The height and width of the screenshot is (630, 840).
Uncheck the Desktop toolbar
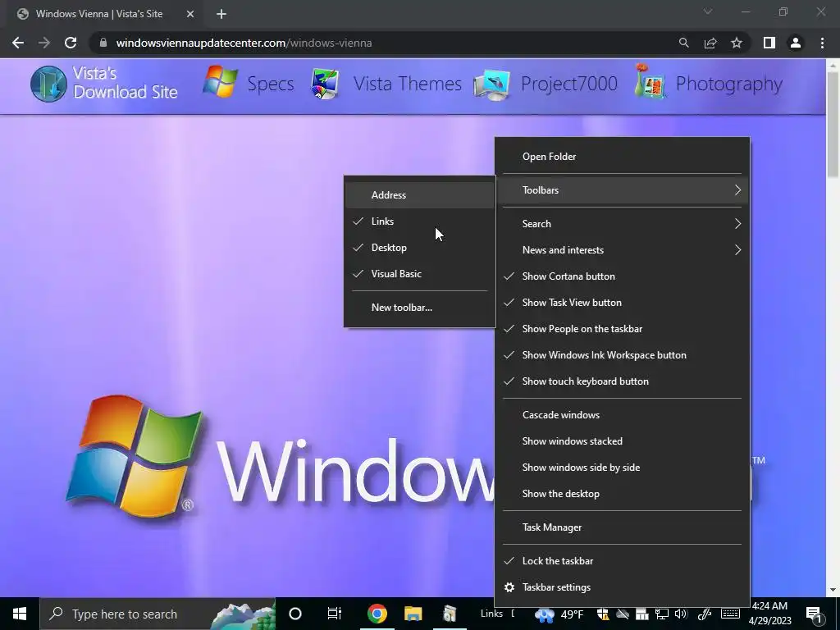tap(419, 248)
